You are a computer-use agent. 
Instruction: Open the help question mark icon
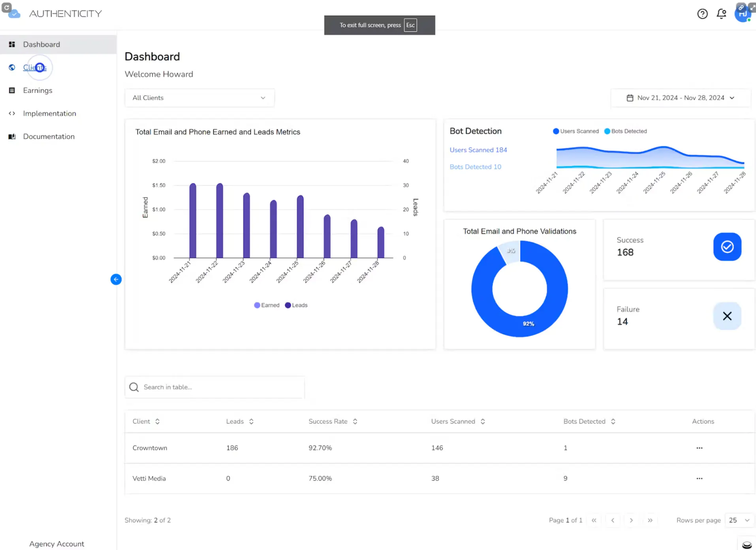(702, 14)
